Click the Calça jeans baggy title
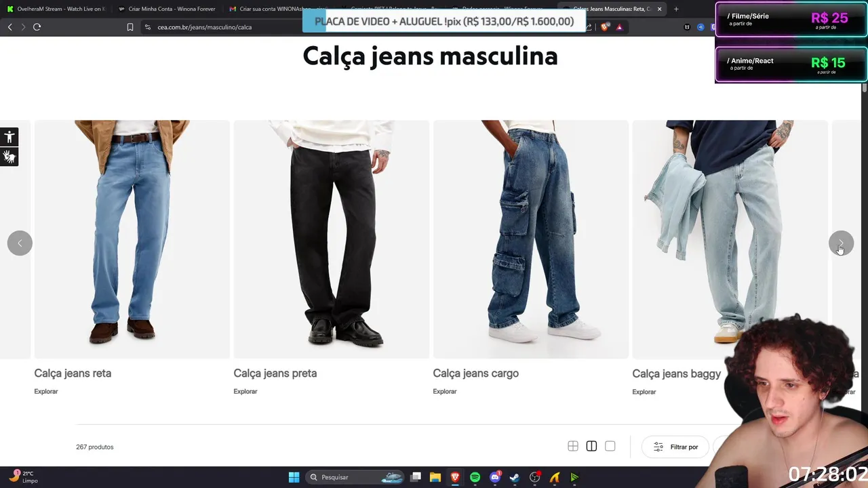The image size is (868, 488). [677, 373]
